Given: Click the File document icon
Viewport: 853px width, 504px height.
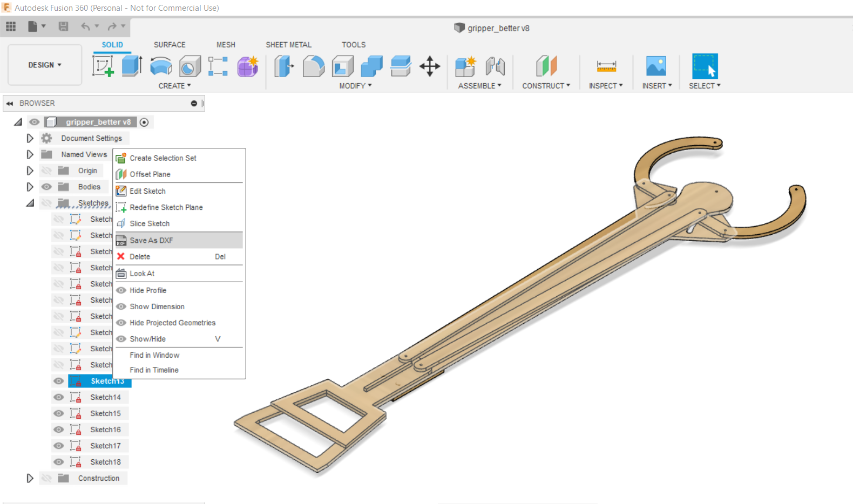Looking at the screenshot, I should (33, 26).
